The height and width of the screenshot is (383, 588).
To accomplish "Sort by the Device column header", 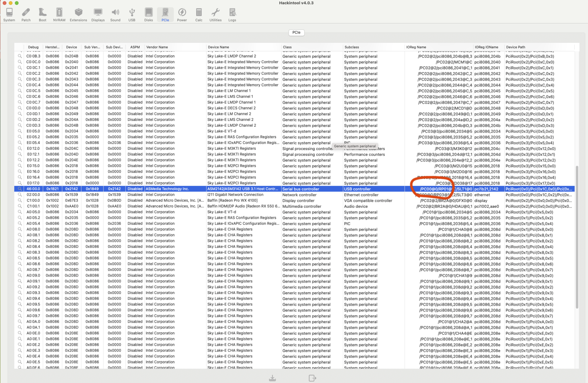I will 71,47.
